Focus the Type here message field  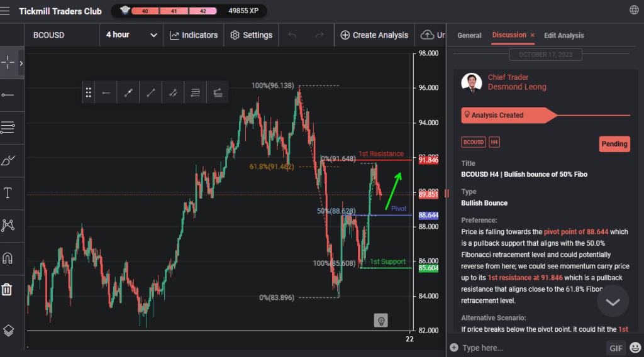pos(532,348)
